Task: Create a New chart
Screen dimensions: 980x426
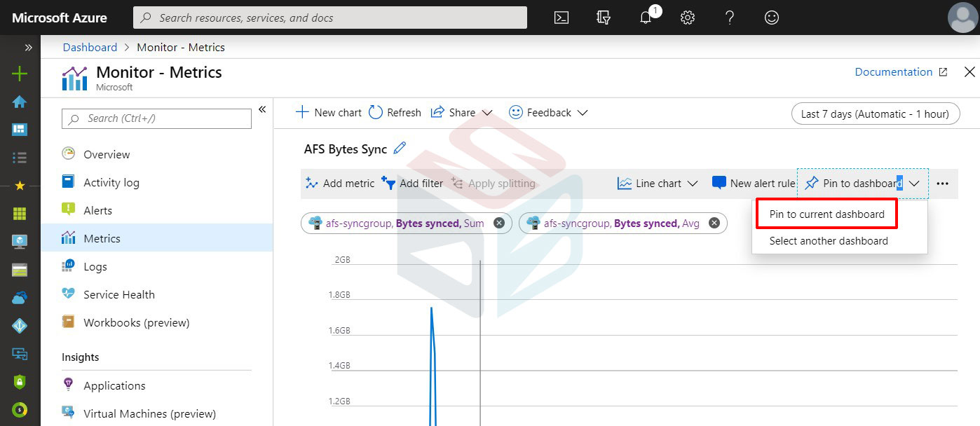Action: [327, 112]
